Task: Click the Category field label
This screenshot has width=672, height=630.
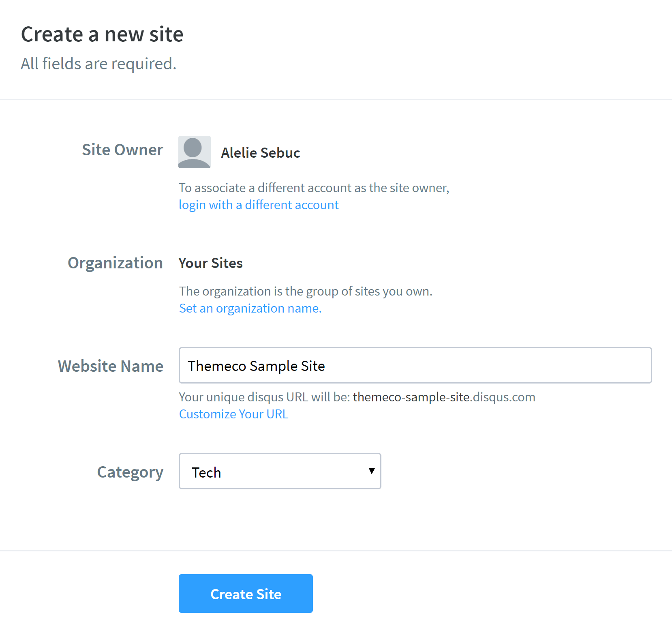Action: pyautogui.click(x=130, y=471)
